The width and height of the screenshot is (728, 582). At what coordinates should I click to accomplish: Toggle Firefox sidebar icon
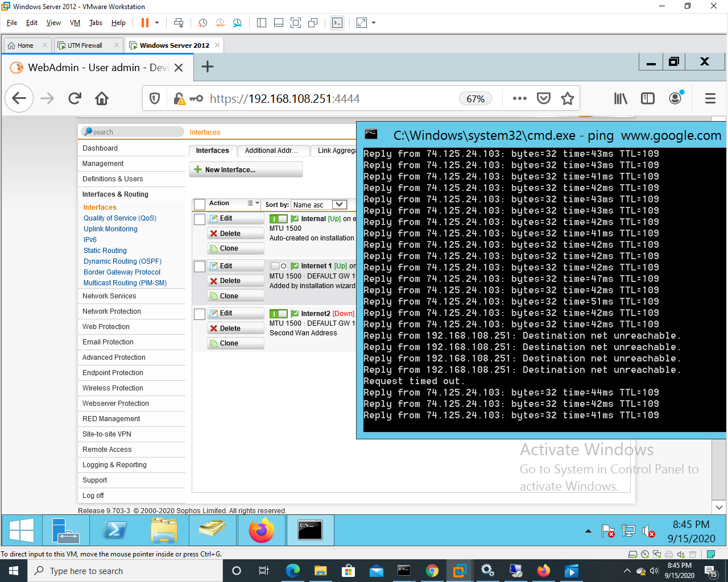pyautogui.click(x=648, y=98)
